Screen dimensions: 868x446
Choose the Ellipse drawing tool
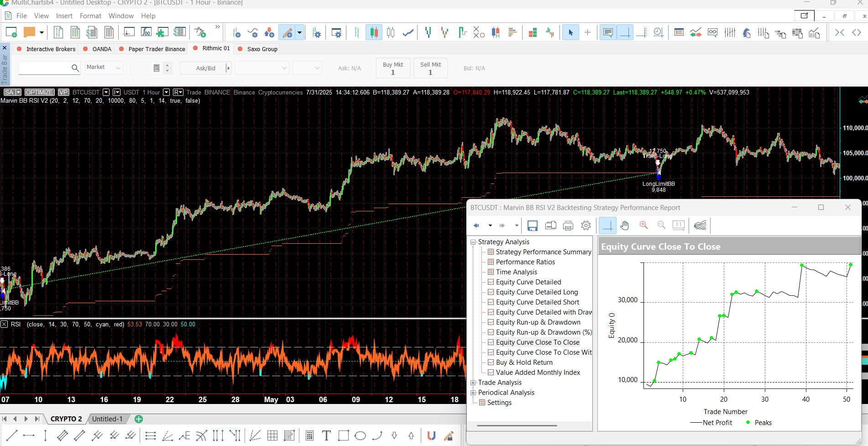360,436
